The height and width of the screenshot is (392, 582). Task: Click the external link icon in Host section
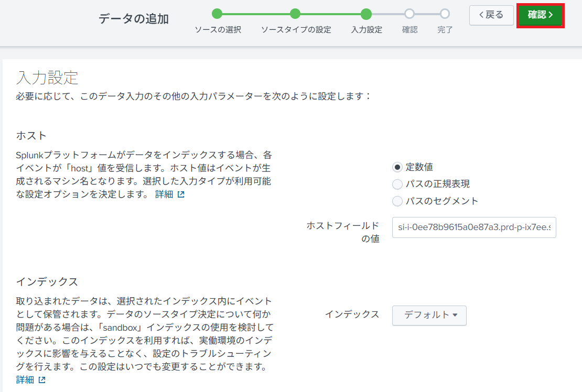pos(181,194)
